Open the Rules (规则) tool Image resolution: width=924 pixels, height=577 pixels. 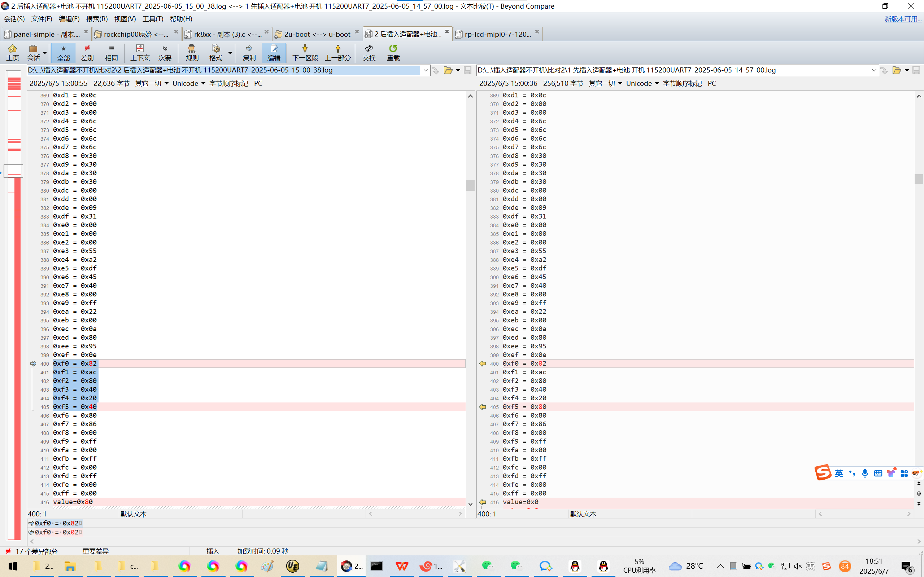click(x=192, y=53)
